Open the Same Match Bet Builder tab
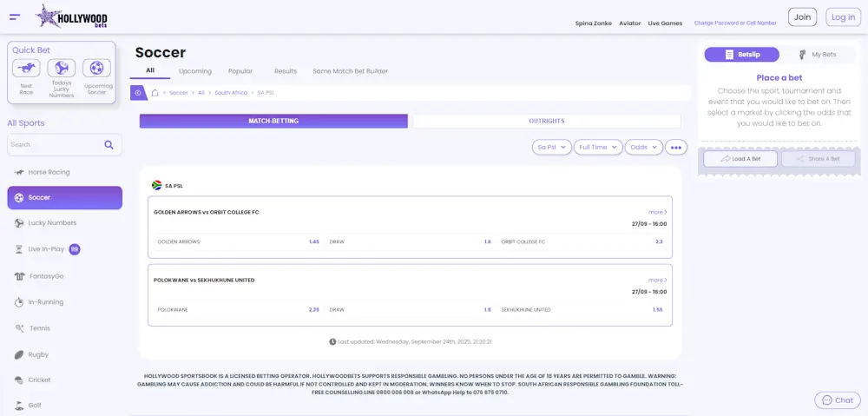Image resolution: width=868 pixels, height=416 pixels. [x=350, y=71]
